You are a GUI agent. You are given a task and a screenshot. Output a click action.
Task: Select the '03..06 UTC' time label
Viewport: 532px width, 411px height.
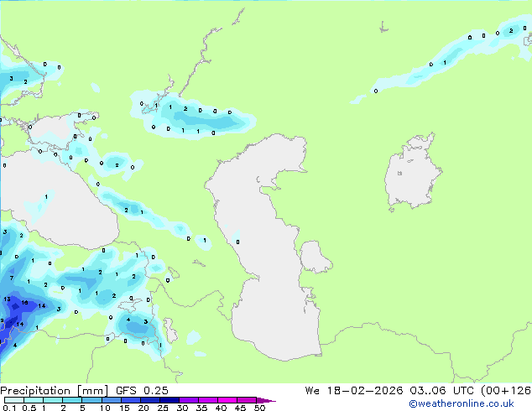point(441,391)
